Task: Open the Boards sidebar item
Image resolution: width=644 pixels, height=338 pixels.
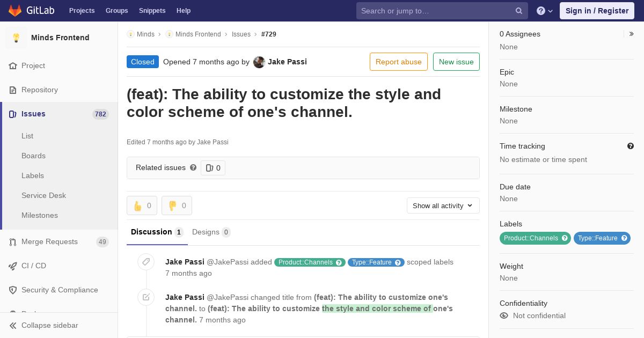Action: click(x=33, y=156)
